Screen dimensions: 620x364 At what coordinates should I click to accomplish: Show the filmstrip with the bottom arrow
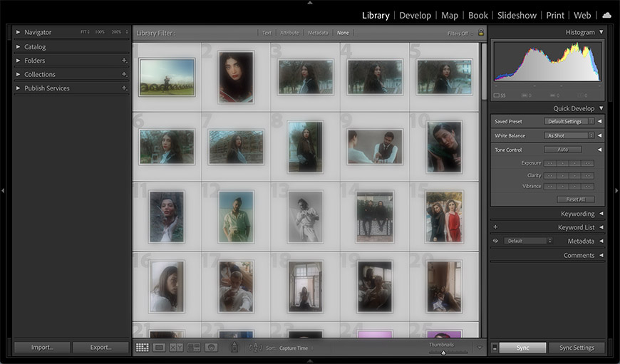[x=310, y=361]
